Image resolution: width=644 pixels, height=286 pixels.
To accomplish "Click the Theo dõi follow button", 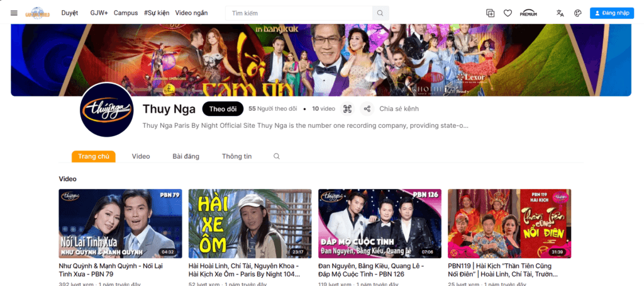I will [x=223, y=109].
